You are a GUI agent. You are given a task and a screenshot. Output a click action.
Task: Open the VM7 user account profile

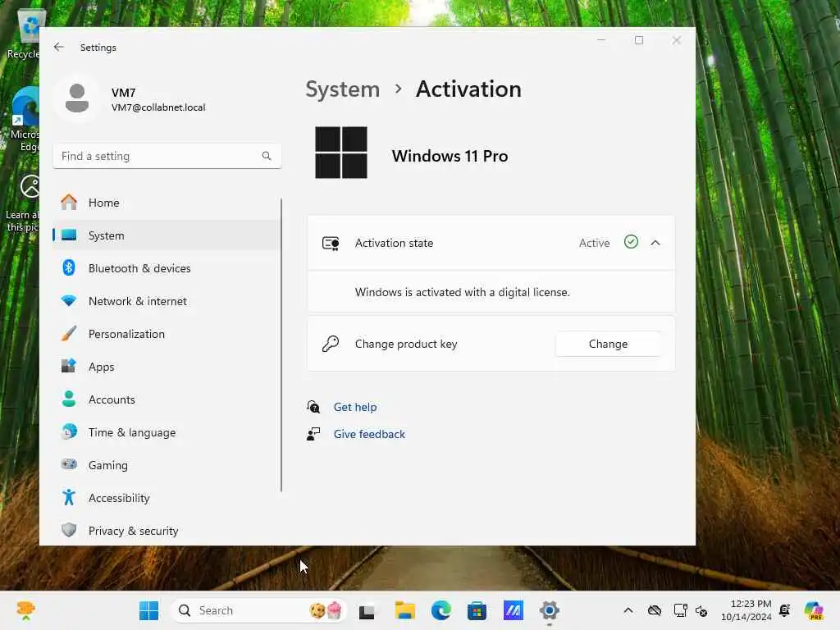132,99
